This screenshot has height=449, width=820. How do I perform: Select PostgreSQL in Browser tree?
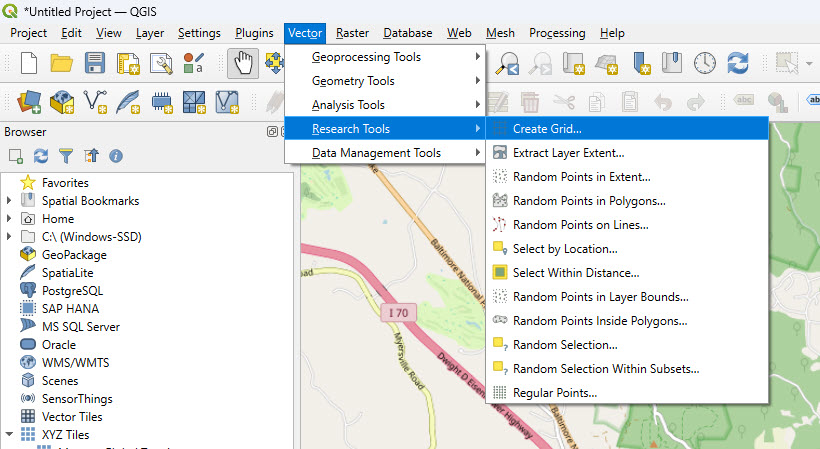click(x=72, y=291)
